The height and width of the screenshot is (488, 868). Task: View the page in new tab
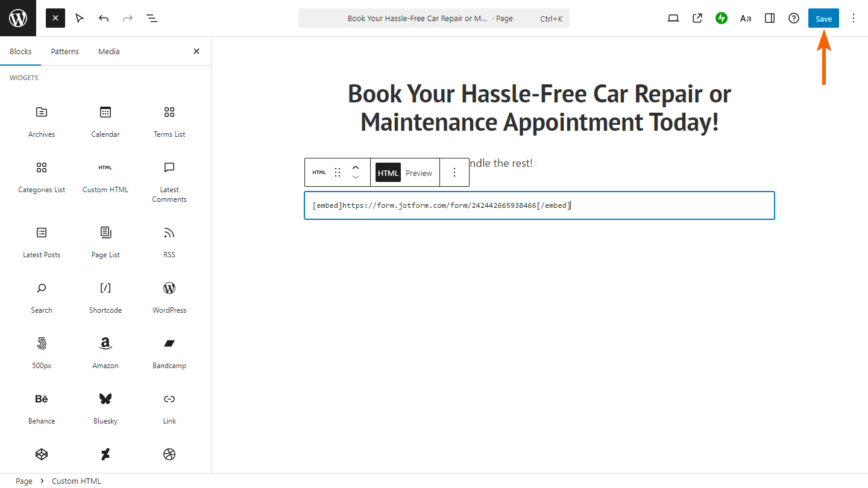[697, 18]
